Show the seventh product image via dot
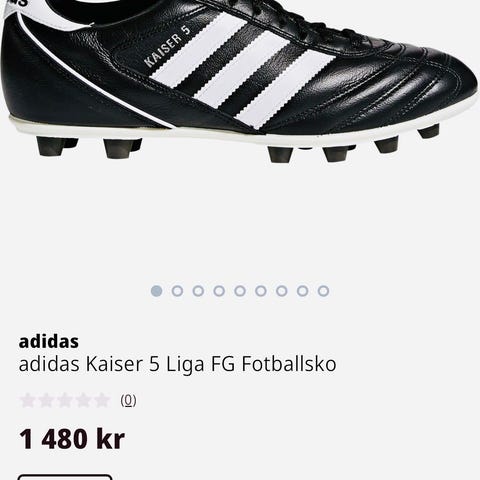 coord(282,291)
